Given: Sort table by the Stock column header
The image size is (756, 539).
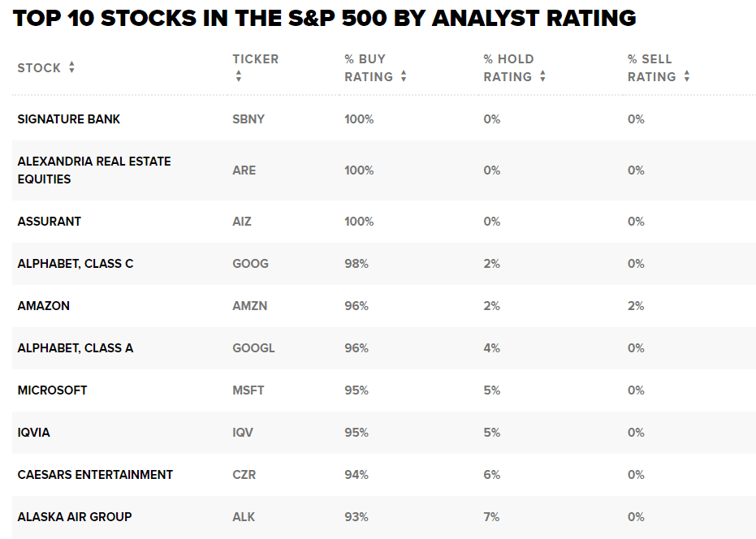Looking at the screenshot, I should pos(39,68).
